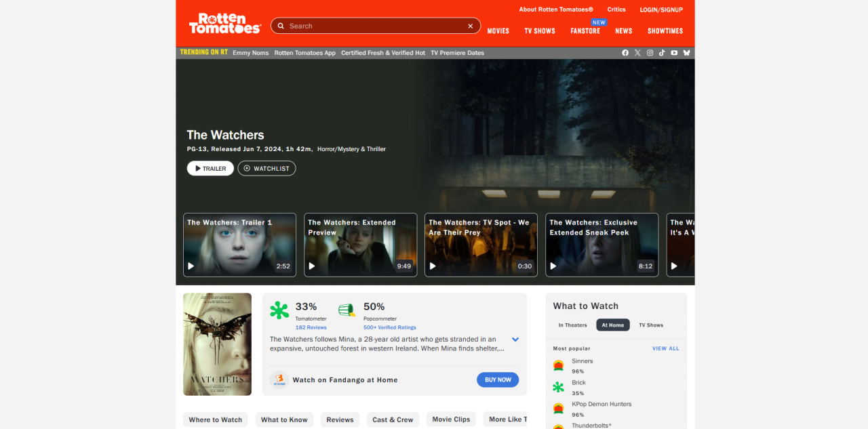This screenshot has height=429, width=868.
Task: Click the Trailer button
Action: point(210,168)
